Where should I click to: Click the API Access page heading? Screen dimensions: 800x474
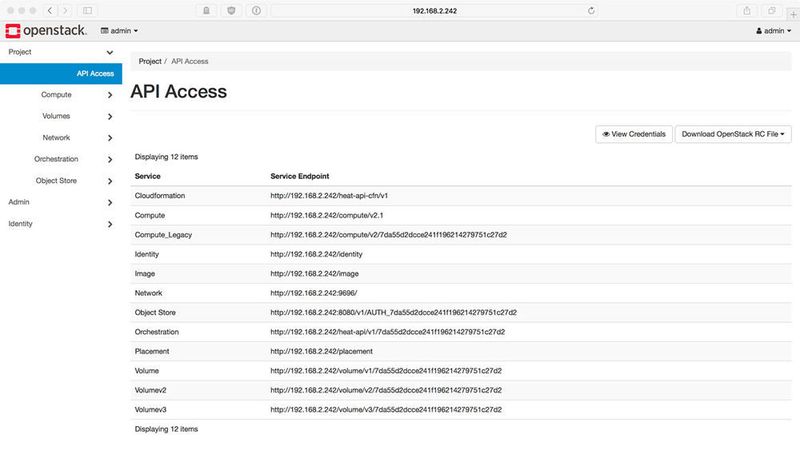pos(179,91)
